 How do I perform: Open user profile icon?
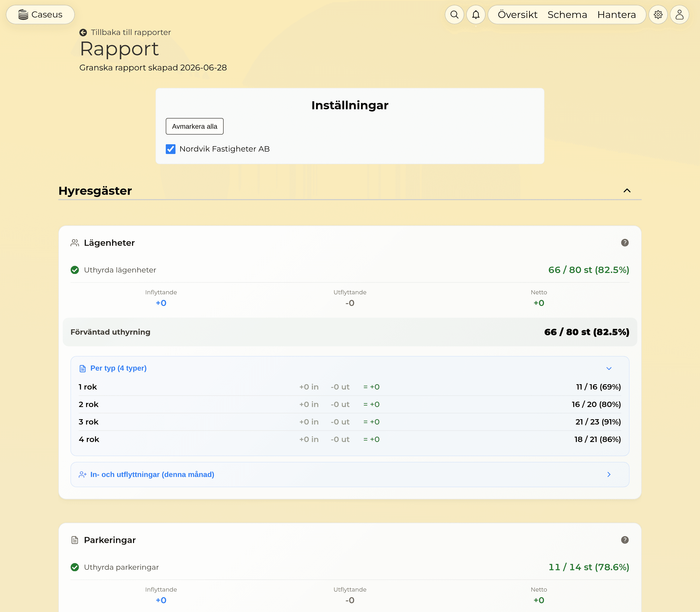pyautogui.click(x=680, y=15)
